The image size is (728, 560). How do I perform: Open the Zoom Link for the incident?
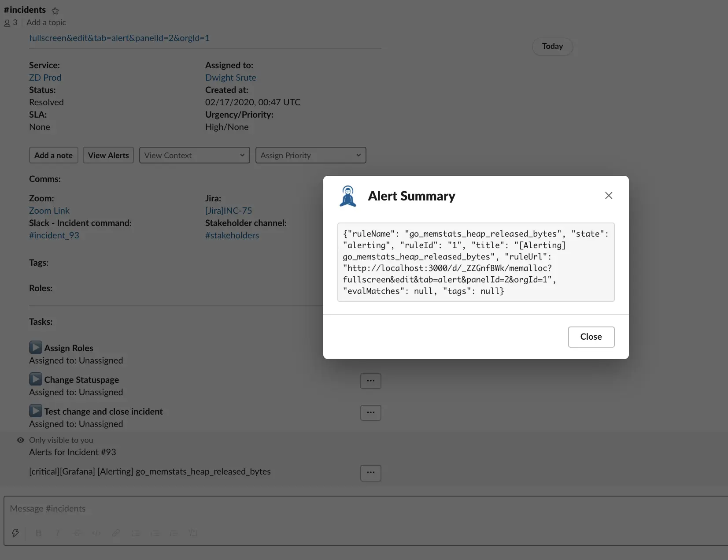pos(49,211)
